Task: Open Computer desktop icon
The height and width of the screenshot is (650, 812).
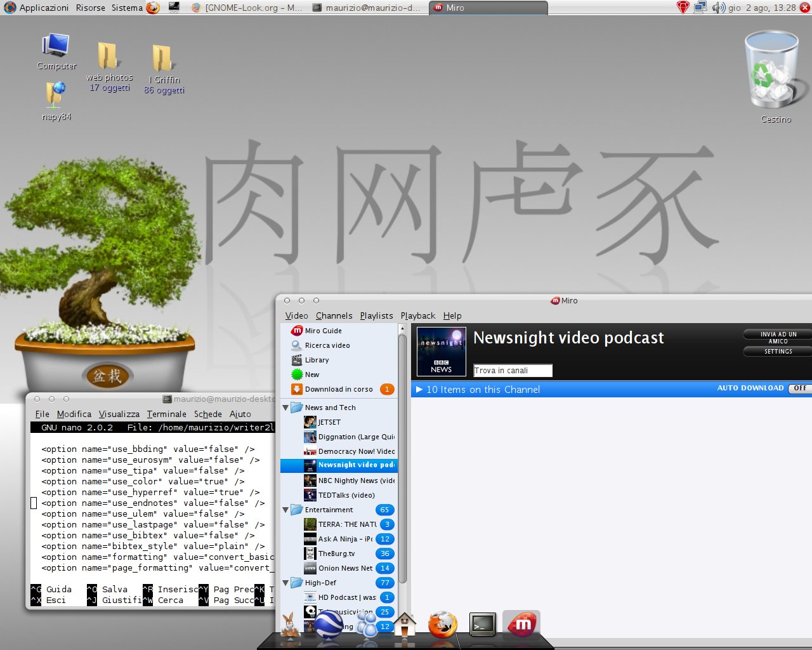Action: (56, 51)
